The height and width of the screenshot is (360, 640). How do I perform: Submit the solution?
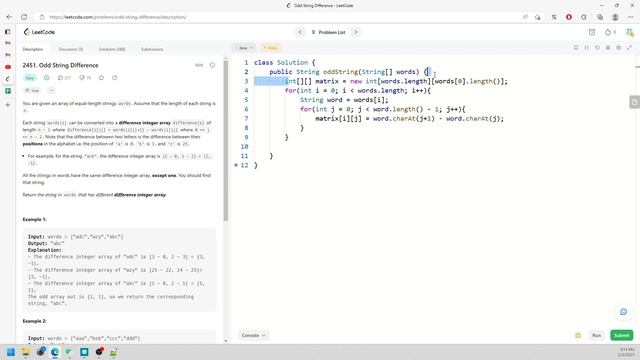click(622, 335)
